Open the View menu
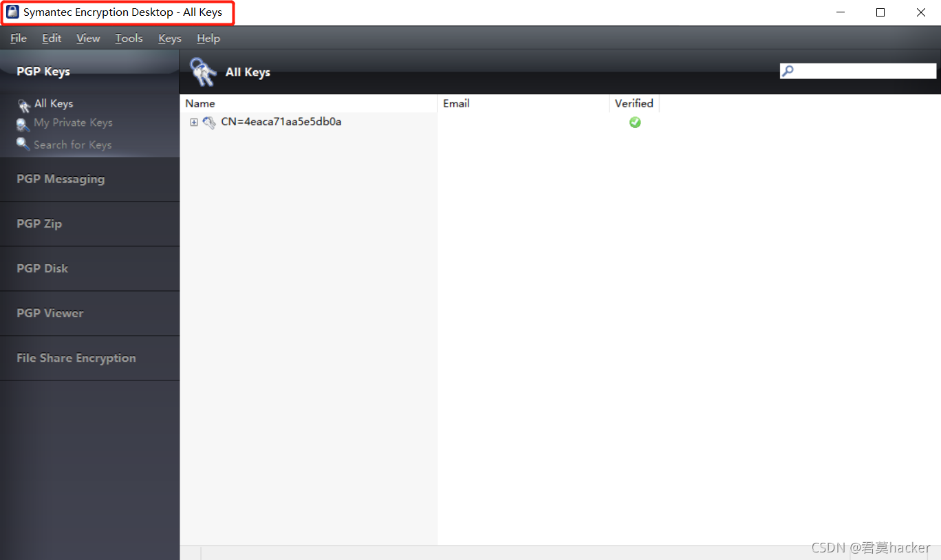The width and height of the screenshot is (941, 560). click(x=88, y=38)
